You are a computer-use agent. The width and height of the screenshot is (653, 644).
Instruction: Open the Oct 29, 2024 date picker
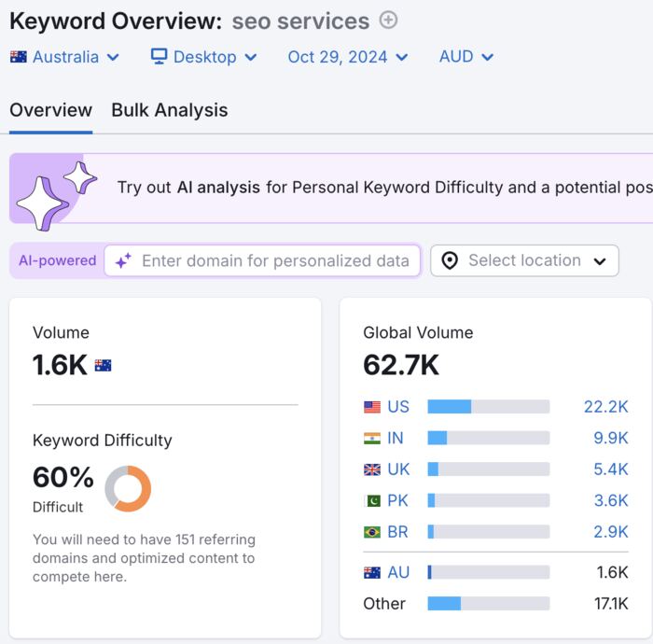click(x=348, y=57)
